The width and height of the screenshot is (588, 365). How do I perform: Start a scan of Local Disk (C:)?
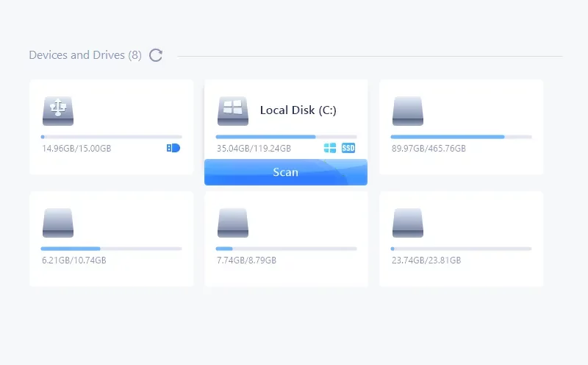tap(286, 172)
